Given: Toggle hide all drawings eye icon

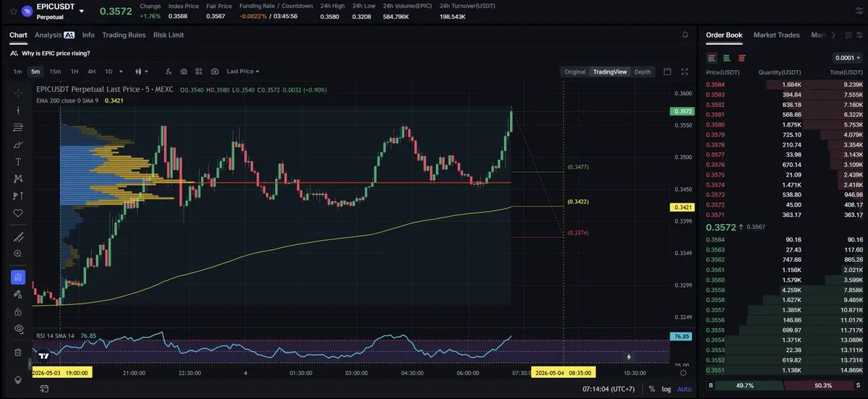Looking at the screenshot, I should click(18, 329).
